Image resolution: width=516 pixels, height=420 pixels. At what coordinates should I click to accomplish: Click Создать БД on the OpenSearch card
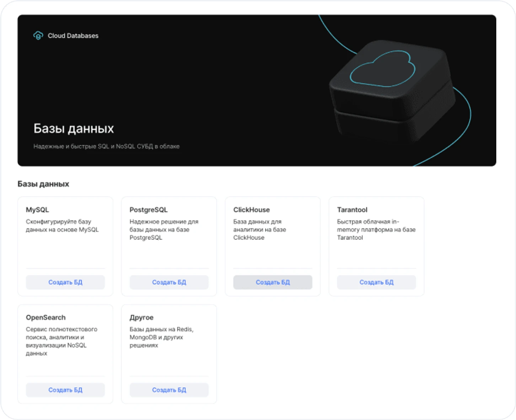(65, 390)
